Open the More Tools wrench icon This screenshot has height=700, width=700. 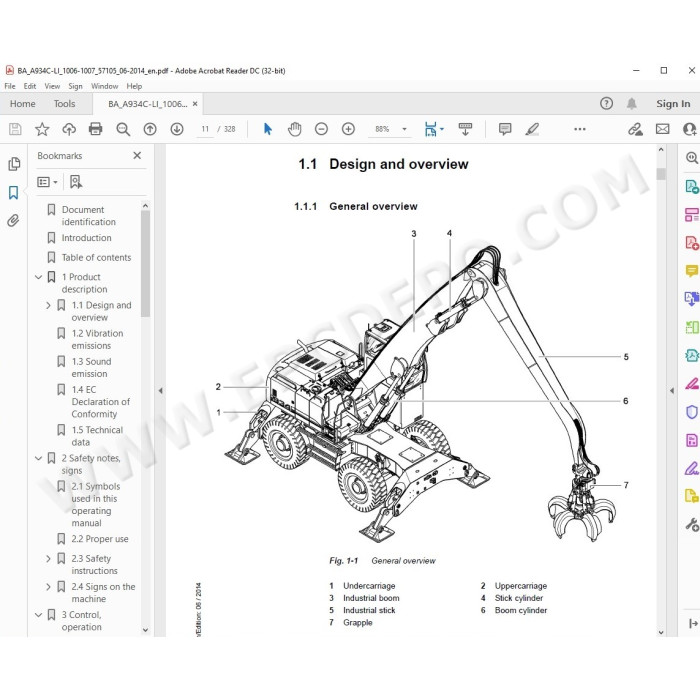pyautogui.click(x=692, y=525)
